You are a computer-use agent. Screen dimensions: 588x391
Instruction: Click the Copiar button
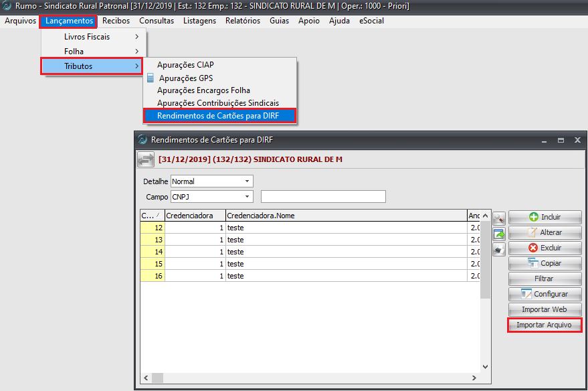(x=545, y=263)
